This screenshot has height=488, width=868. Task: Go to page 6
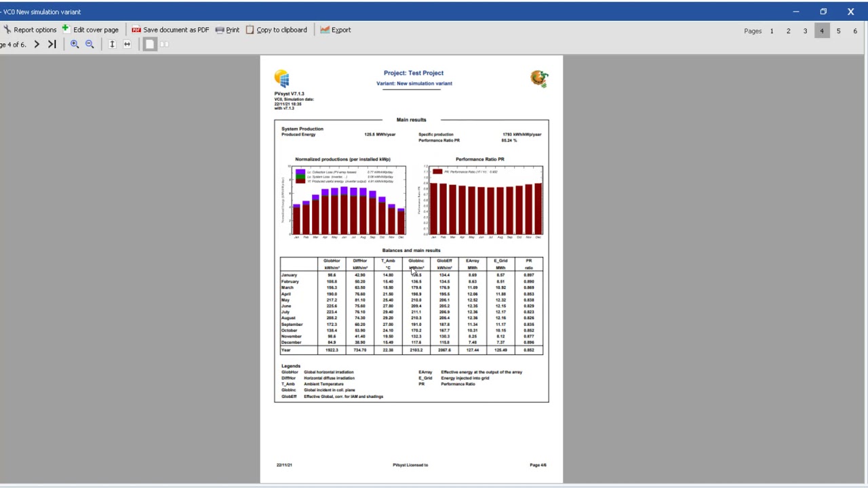click(x=855, y=31)
